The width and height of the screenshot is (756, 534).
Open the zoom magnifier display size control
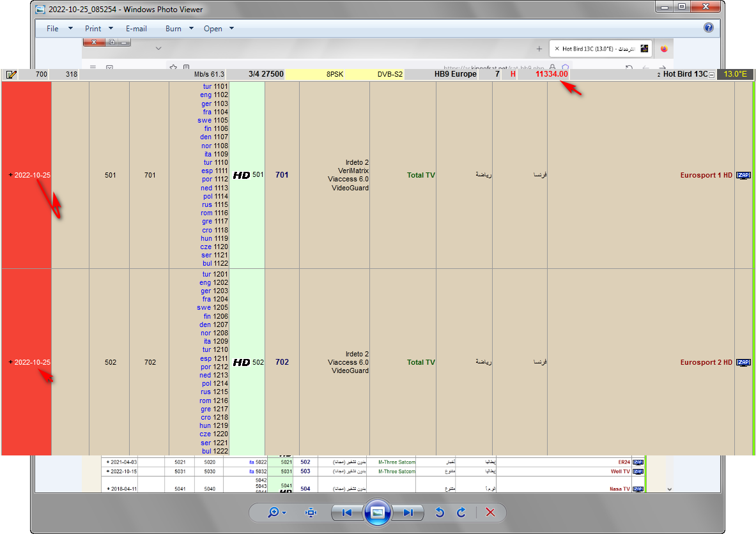tap(277, 512)
